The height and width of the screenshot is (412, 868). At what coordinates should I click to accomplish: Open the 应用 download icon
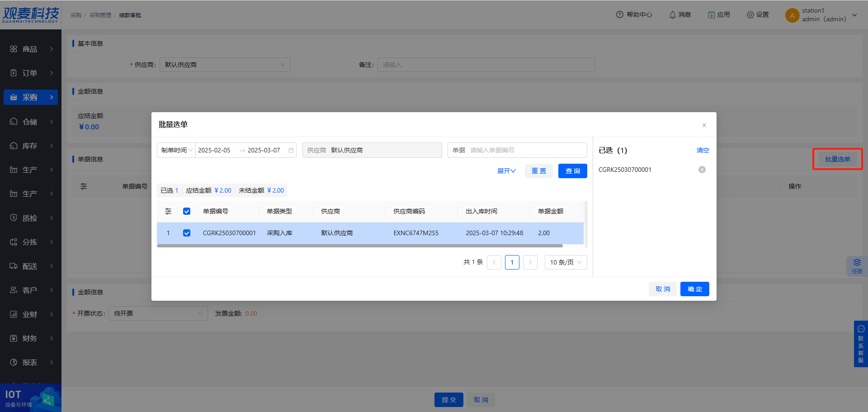[x=711, y=14]
